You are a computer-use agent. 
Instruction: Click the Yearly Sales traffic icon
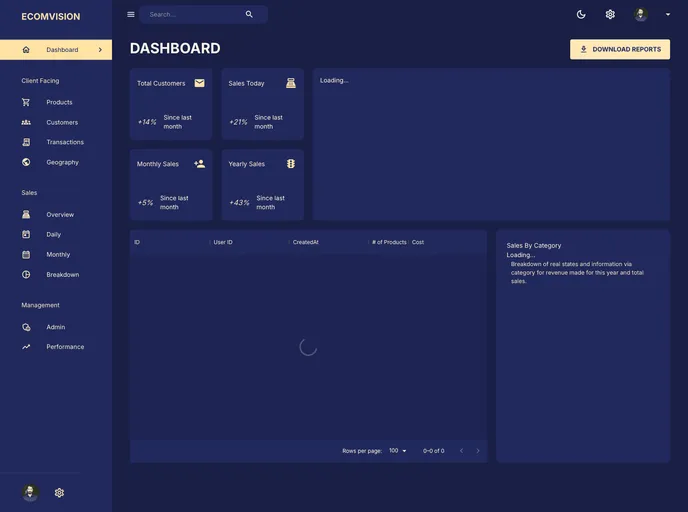click(x=291, y=164)
